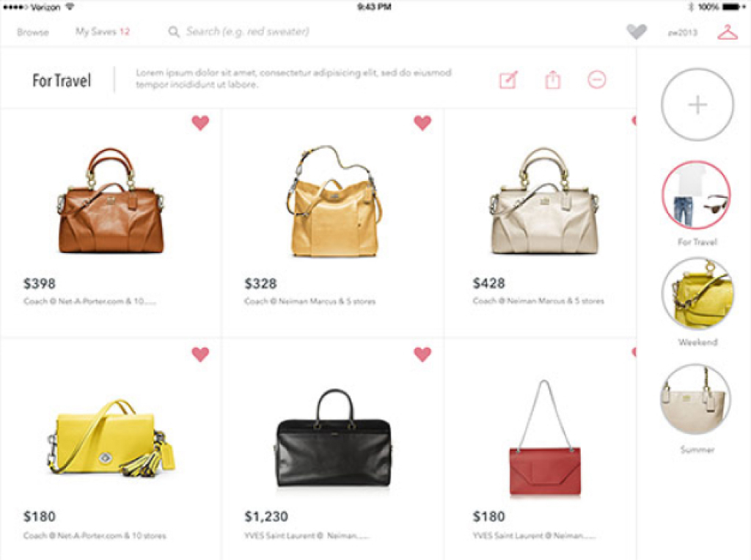Unfavorite the brown $398 Coach bag
Viewport: 751px width, 560px height.
click(200, 122)
